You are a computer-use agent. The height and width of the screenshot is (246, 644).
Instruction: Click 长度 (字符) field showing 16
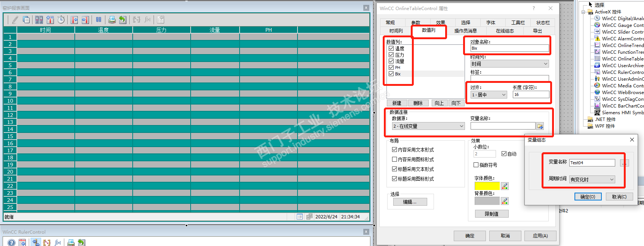click(531, 95)
